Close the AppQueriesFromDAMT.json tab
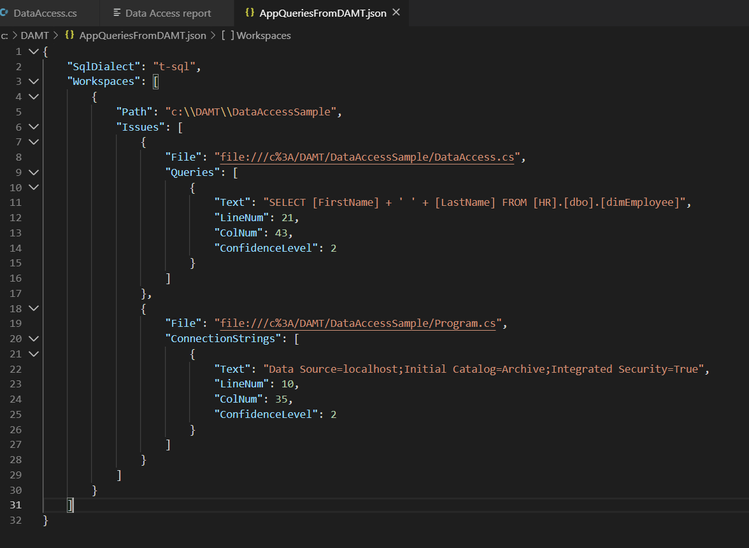This screenshot has width=749, height=548. pos(396,13)
